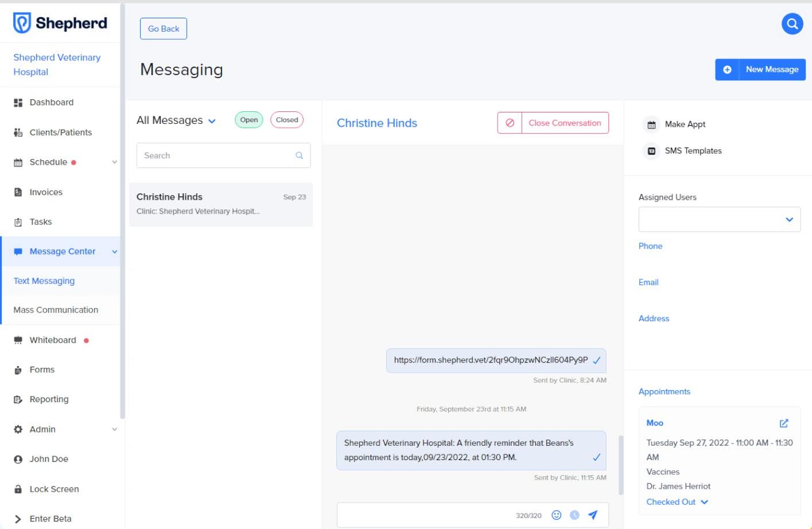This screenshot has width=812, height=529.
Task: Open the Invoices page
Action: [46, 192]
